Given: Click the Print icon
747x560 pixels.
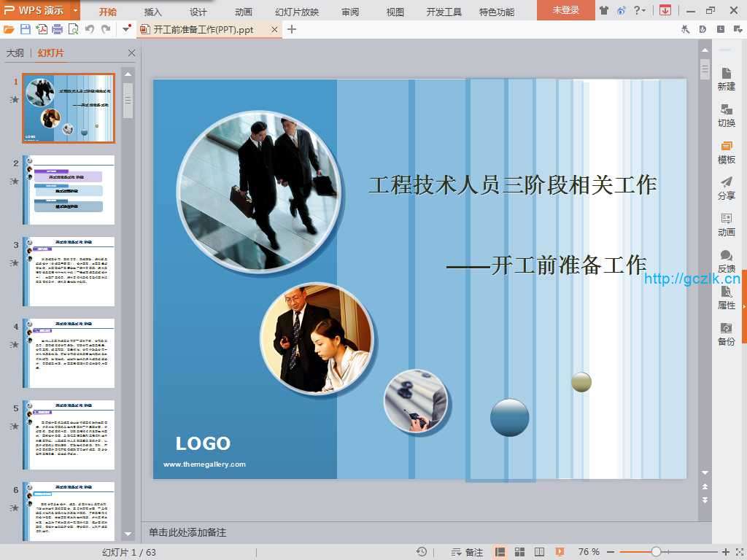Looking at the screenshot, I should pos(57,29).
